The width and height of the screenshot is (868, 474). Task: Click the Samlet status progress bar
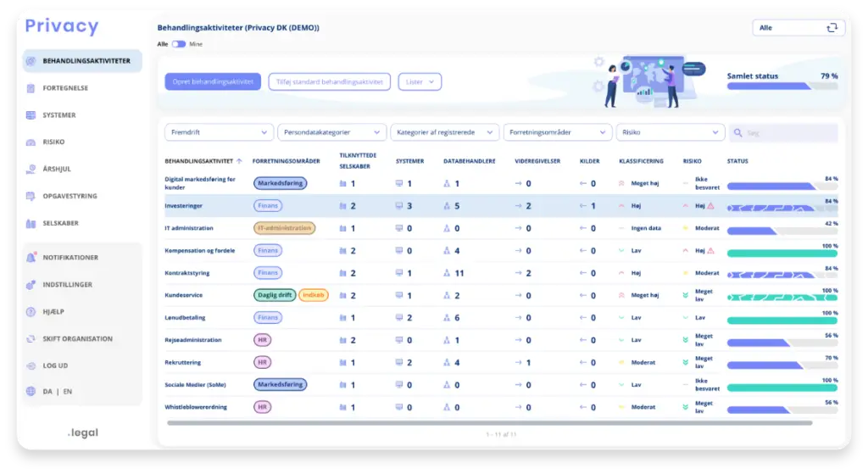pyautogui.click(x=782, y=86)
